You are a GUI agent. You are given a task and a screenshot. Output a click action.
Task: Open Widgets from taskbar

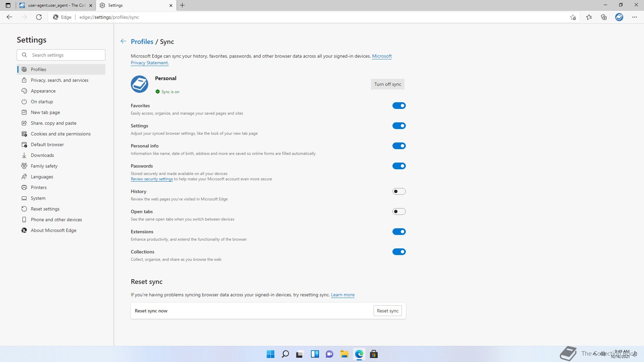pos(315,354)
